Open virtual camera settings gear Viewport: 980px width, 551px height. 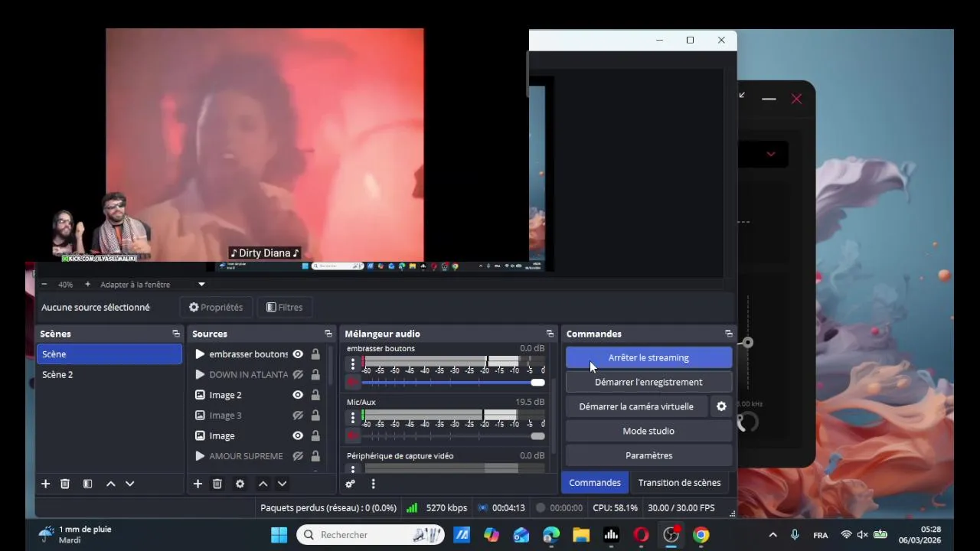(x=721, y=406)
